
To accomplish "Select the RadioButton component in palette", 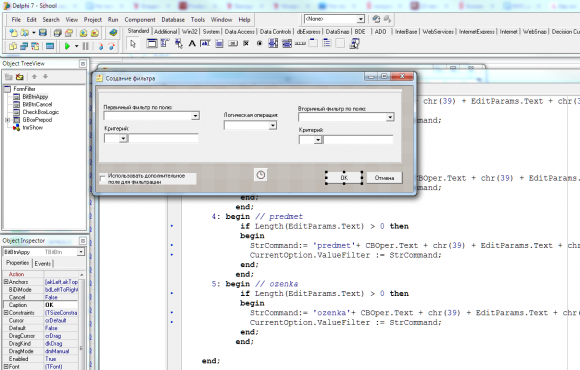I will [259, 44].
